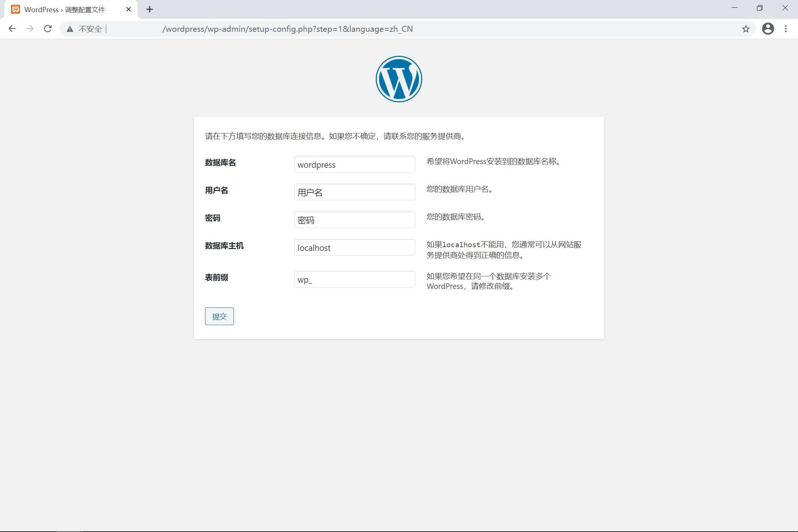Click the 表前缀 label

pyautogui.click(x=216, y=277)
